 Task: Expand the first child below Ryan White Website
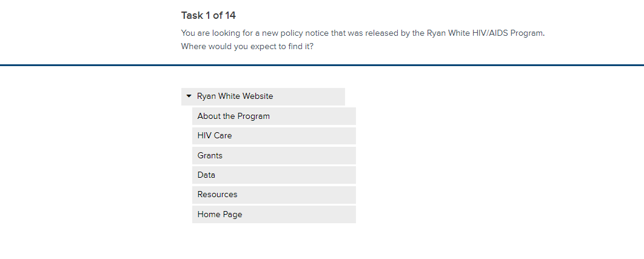coord(233,116)
